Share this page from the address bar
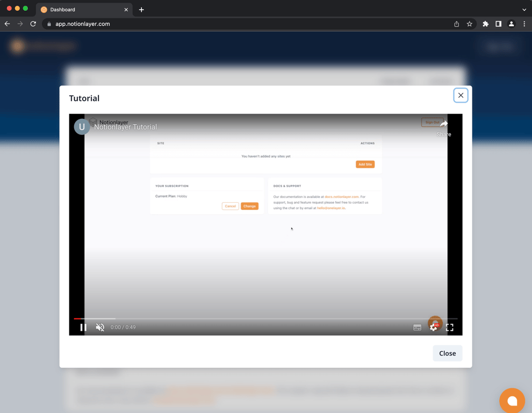 tap(456, 24)
